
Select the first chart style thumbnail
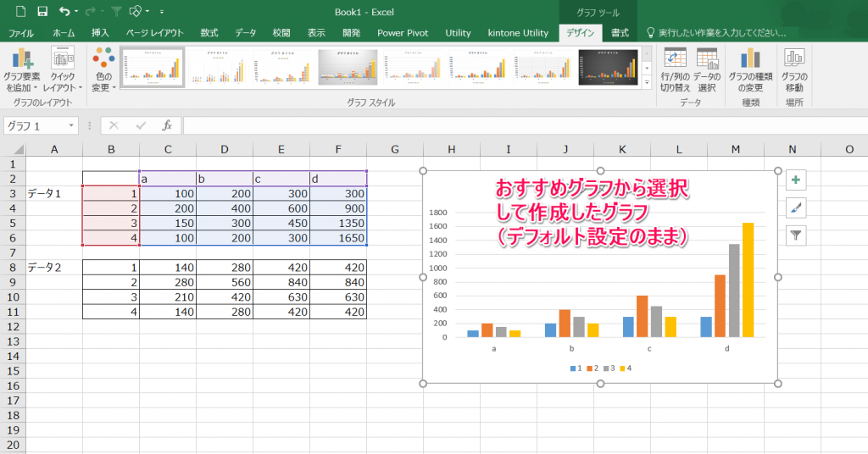[x=153, y=68]
